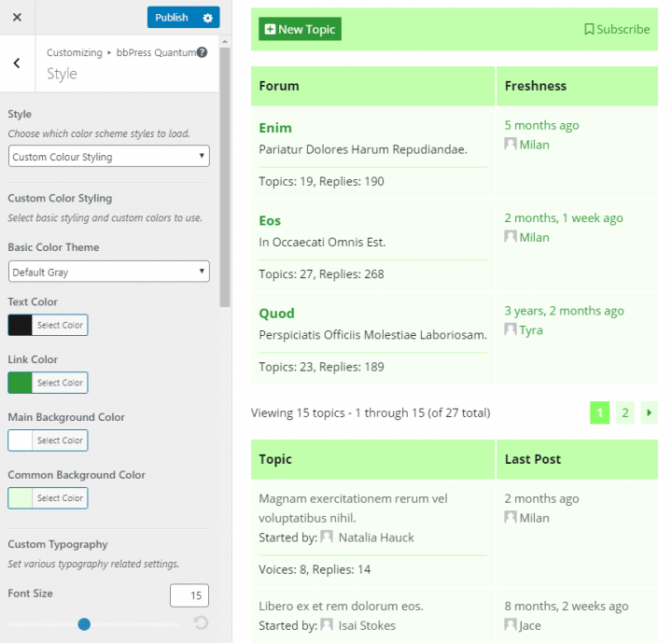Click Milan's avatar in the Eos row

click(511, 237)
